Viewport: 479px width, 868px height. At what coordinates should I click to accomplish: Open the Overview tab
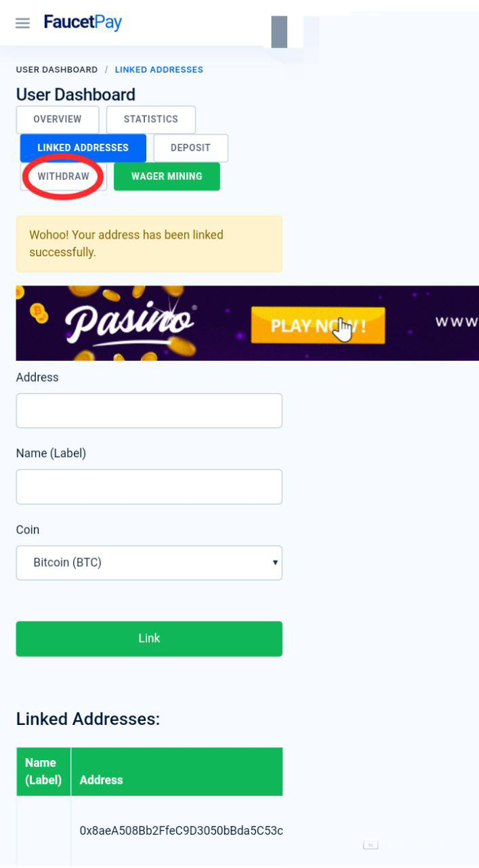(x=58, y=119)
